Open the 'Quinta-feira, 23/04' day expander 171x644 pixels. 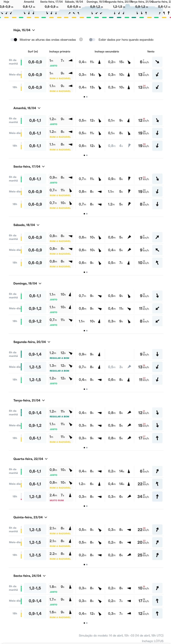point(46,517)
